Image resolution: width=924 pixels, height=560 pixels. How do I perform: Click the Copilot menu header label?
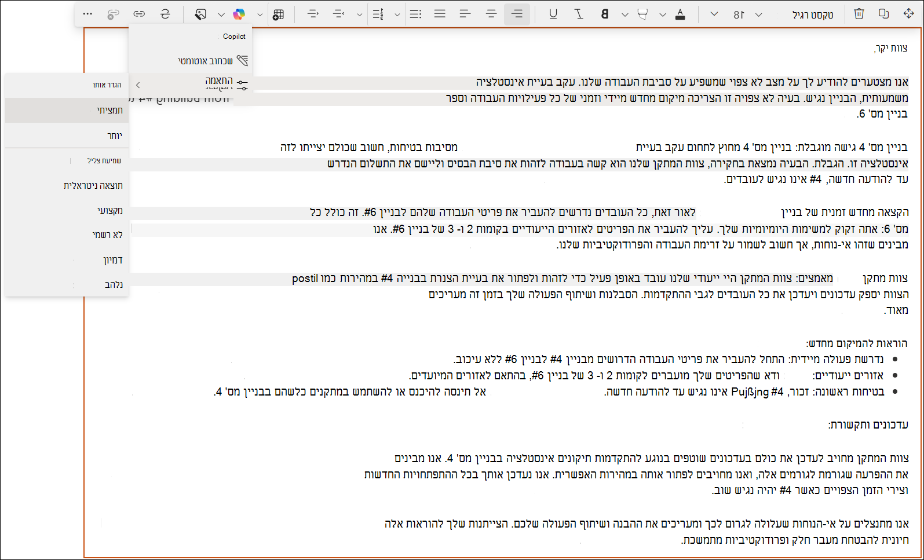coord(234,36)
